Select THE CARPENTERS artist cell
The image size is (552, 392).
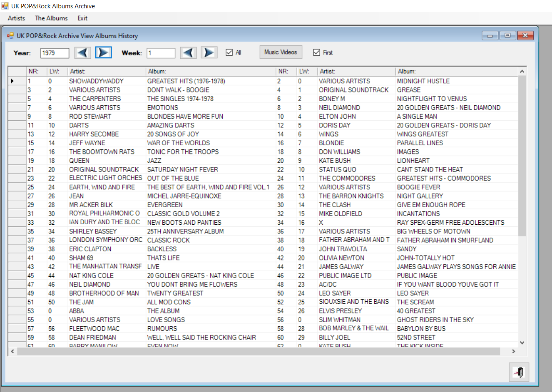pyautogui.click(x=107, y=99)
